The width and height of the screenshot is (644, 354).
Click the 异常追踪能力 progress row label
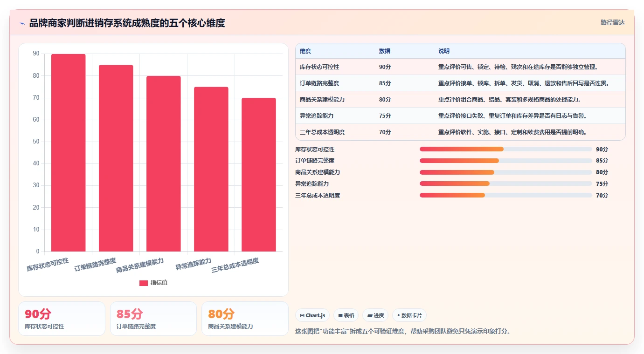tap(312, 184)
